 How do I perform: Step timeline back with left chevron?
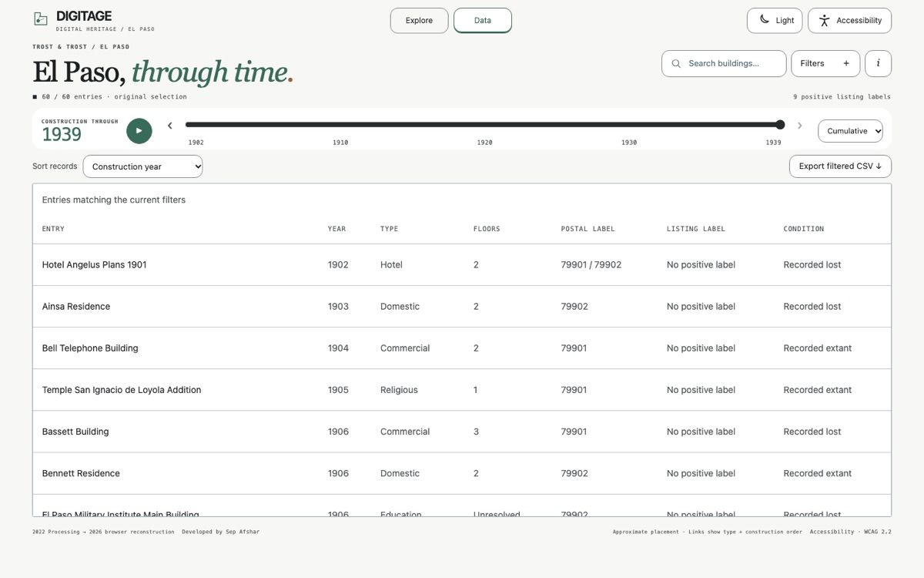coord(170,126)
